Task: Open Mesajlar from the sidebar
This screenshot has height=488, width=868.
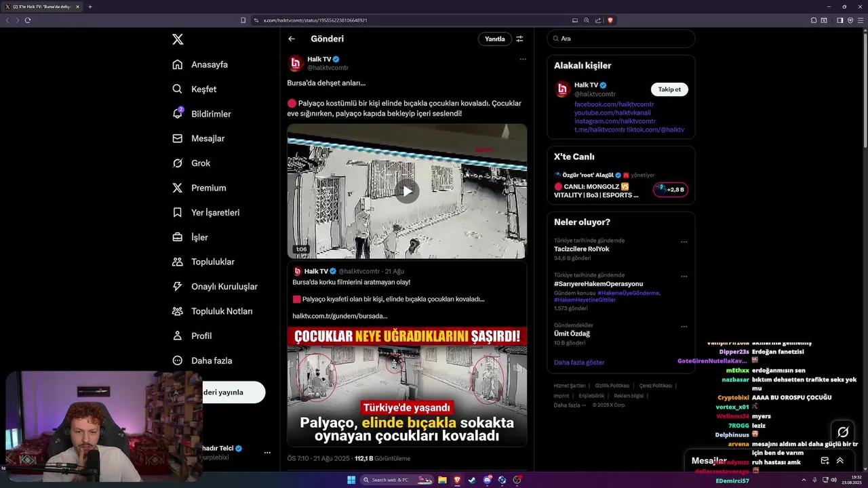Action: (x=198, y=138)
